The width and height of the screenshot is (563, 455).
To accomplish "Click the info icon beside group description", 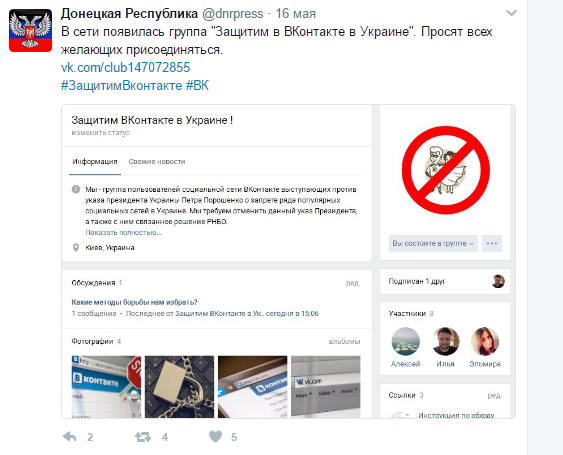I will (x=76, y=189).
